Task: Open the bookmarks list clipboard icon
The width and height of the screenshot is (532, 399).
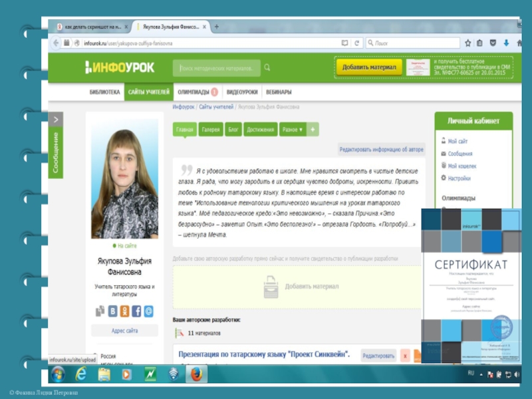Action: tap(479, 43)
